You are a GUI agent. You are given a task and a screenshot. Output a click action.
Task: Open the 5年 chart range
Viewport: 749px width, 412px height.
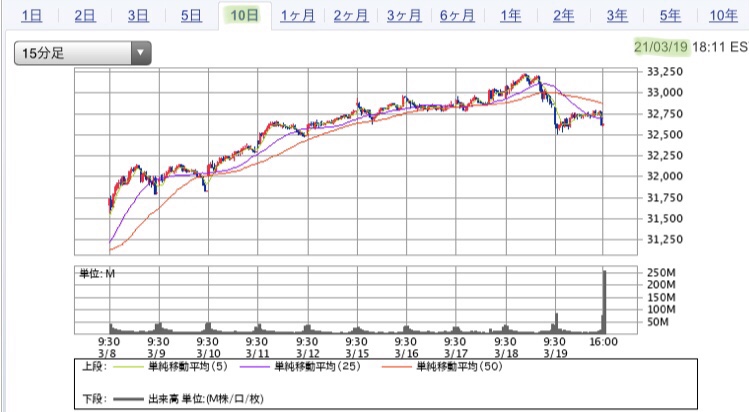(670, 16)
